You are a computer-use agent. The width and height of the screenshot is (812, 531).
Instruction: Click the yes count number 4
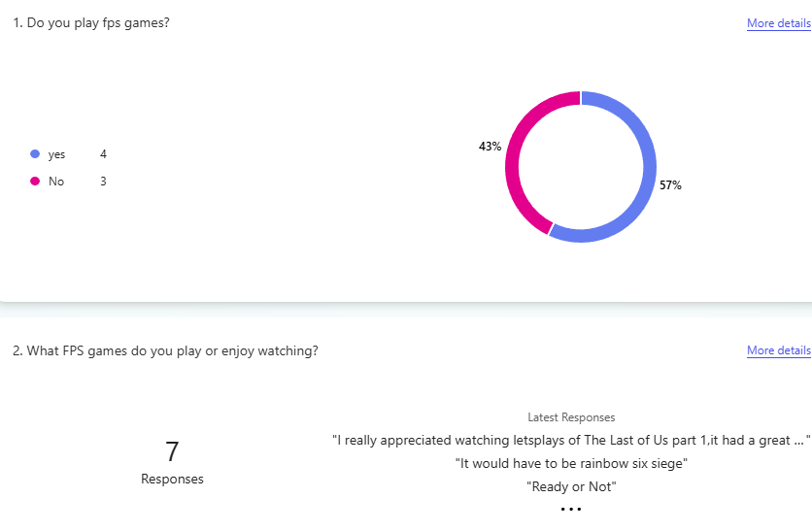103,154
